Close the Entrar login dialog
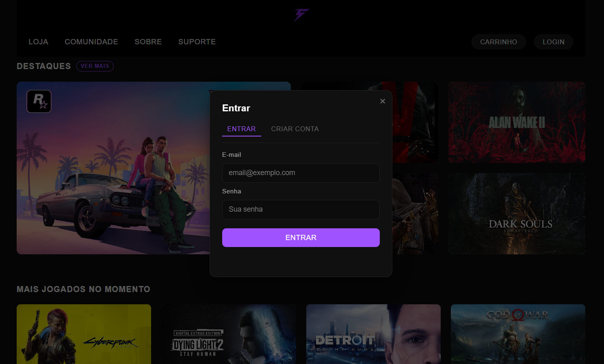 (382, 101)
